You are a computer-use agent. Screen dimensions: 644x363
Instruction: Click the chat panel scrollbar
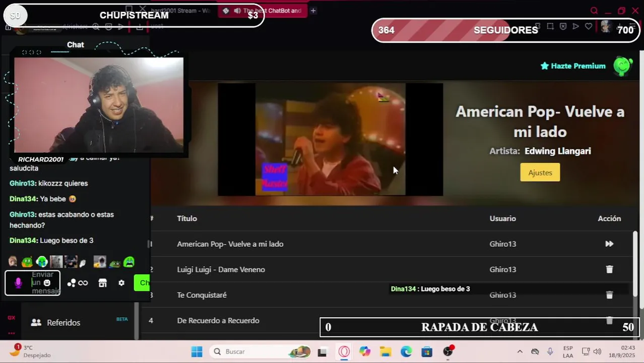click(148, 244)
